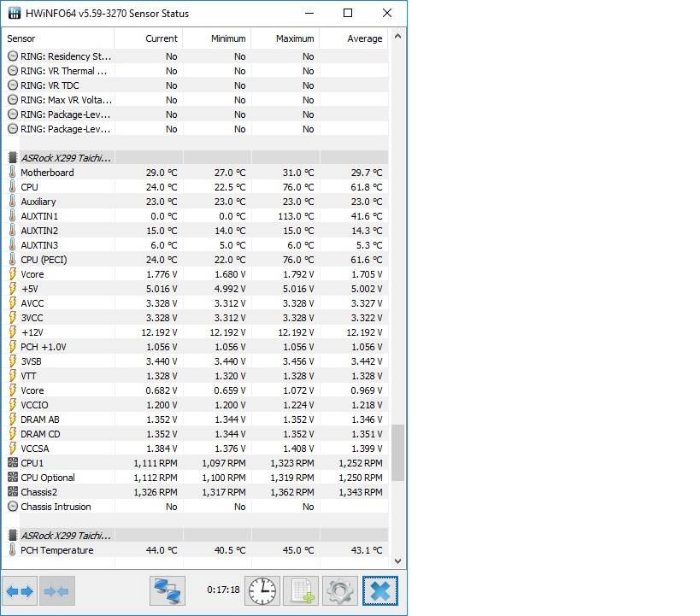700x616 pixels.
Task: Open sensor settings gear button
Action: 340,591
